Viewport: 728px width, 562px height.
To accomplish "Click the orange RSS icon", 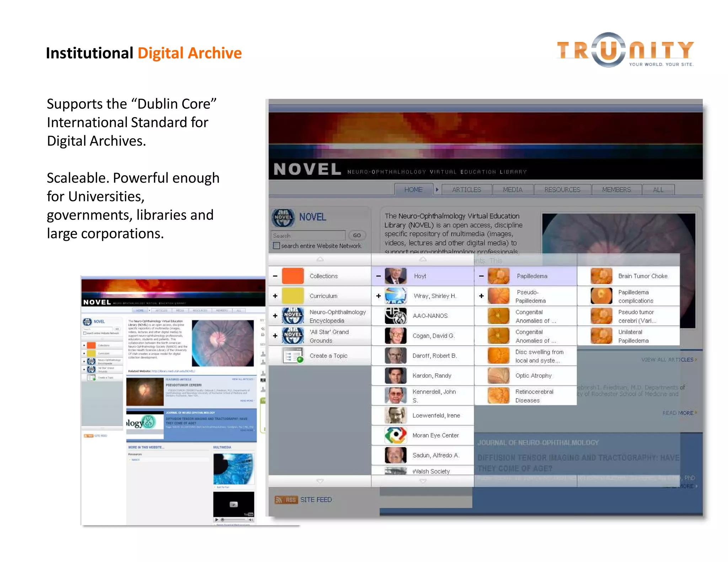I will tap(285, 499).
